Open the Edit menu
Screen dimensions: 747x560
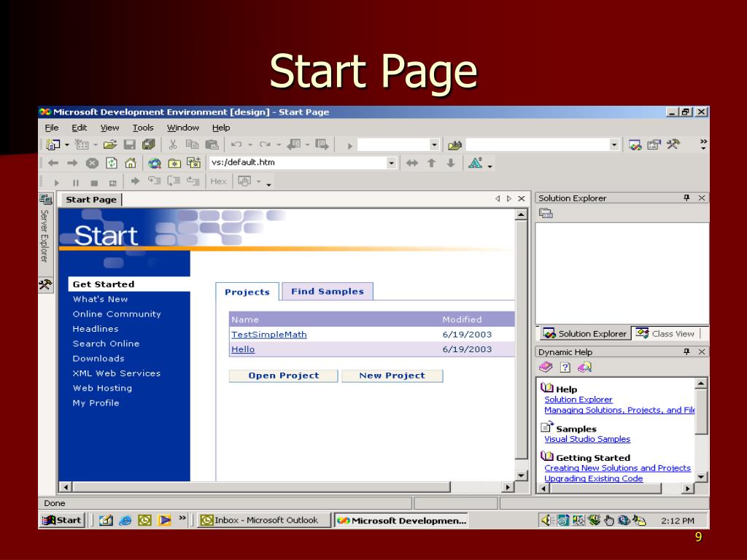point(79,128)
